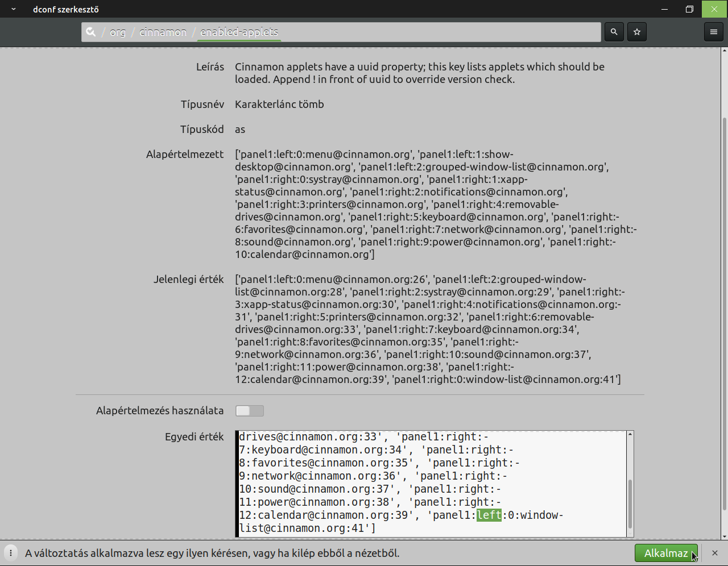Screen dimensions: 728x566
Task: Click the 'Alapértelmezett' label
Action: point(185,155)
